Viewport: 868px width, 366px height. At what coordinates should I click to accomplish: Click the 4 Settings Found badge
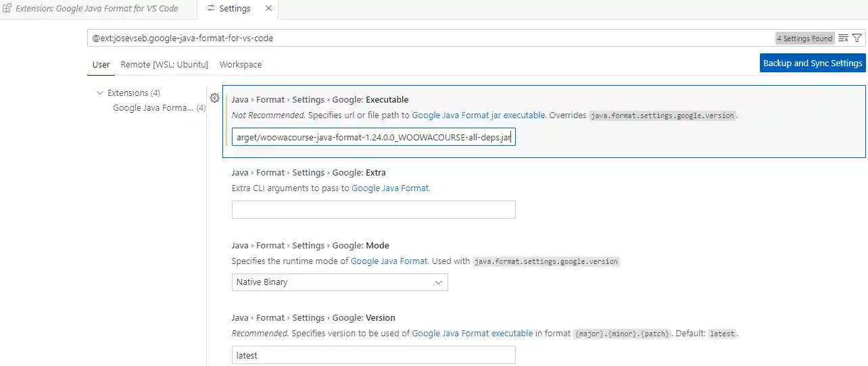[x=805, y=38]
